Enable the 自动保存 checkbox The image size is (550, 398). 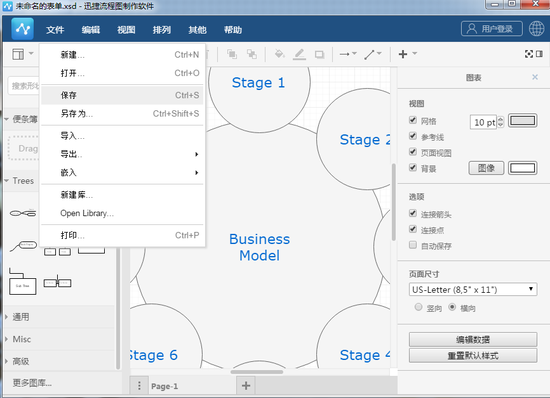pos(413,245)
